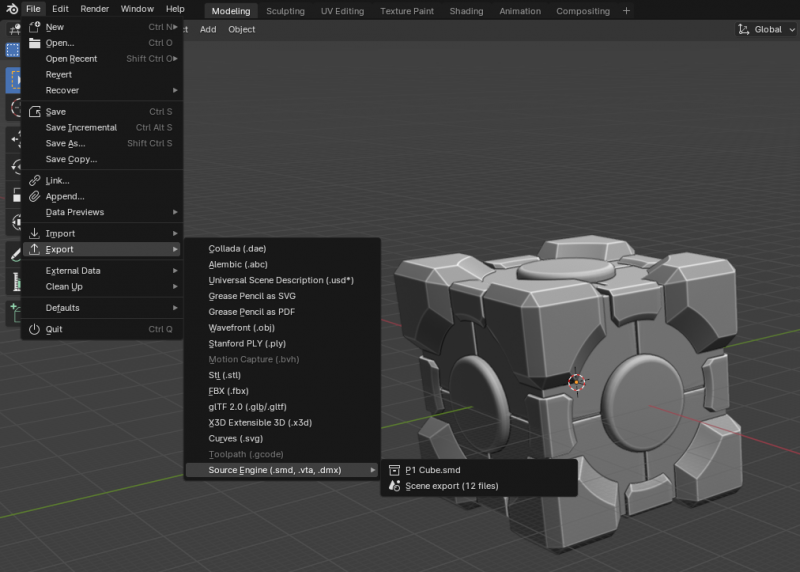Click the transform orientation axes icon
The image size is (800, 572).
(743, 30)
